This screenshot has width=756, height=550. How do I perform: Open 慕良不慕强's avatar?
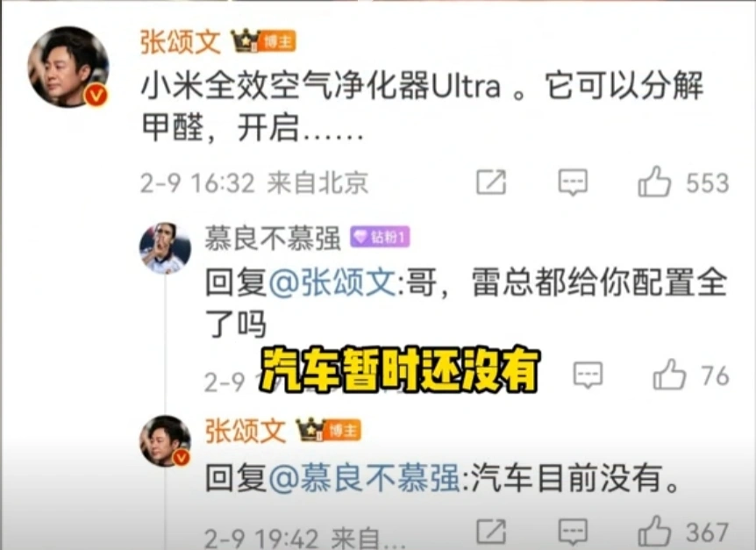click(x=165, y=248)
